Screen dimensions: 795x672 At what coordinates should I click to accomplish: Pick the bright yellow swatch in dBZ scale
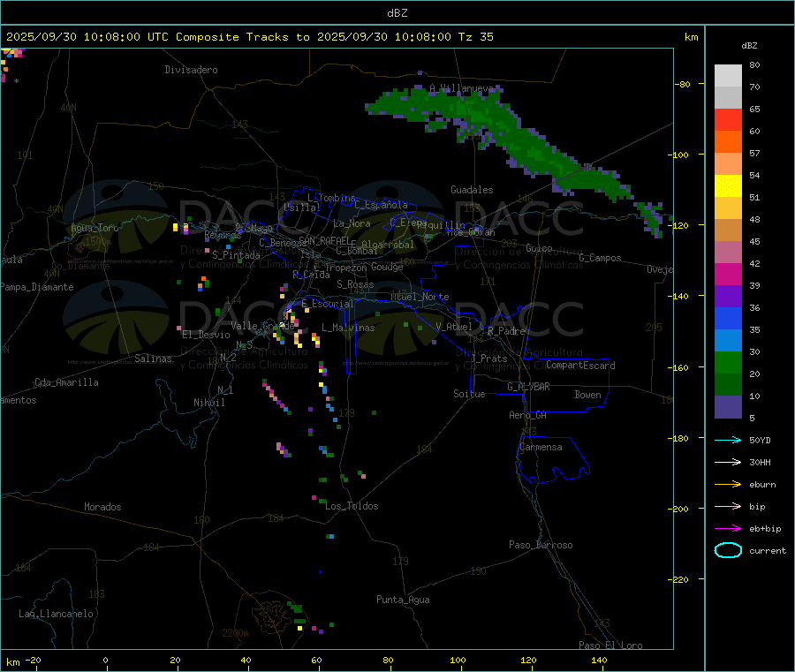pyautogui.click(x=728, y=186)
